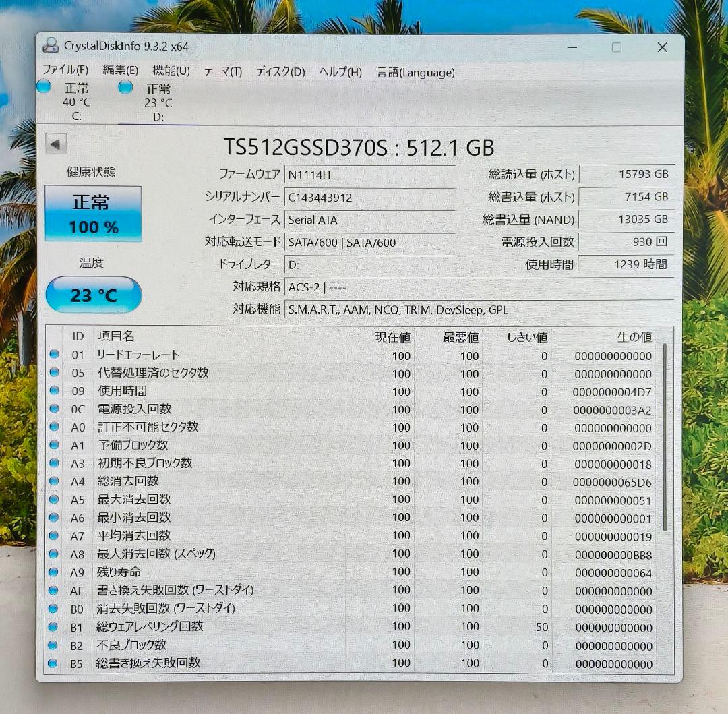The width and height of the screenshot is (728, 714).
Task: Click the status dot of row A1 予備ブロック数
Action: pyautogui.click(x=55, y=445)
